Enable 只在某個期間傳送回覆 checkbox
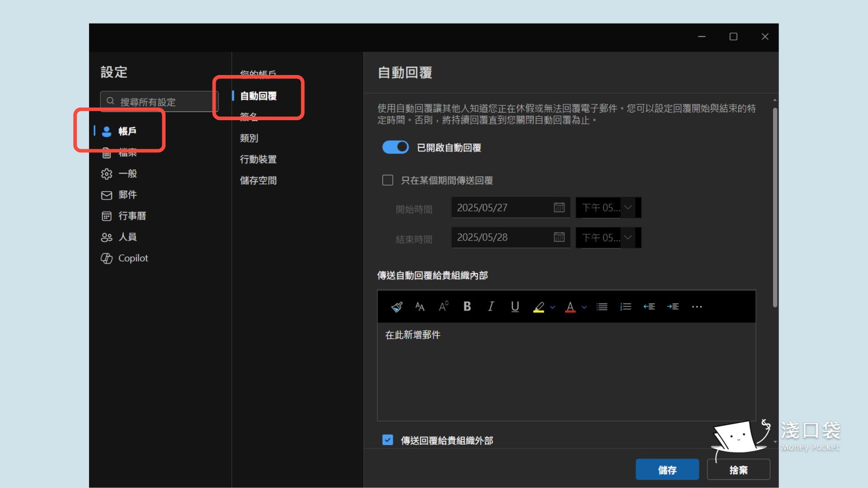The width and height of the screenshot is (868, 488). coord(387,180)
